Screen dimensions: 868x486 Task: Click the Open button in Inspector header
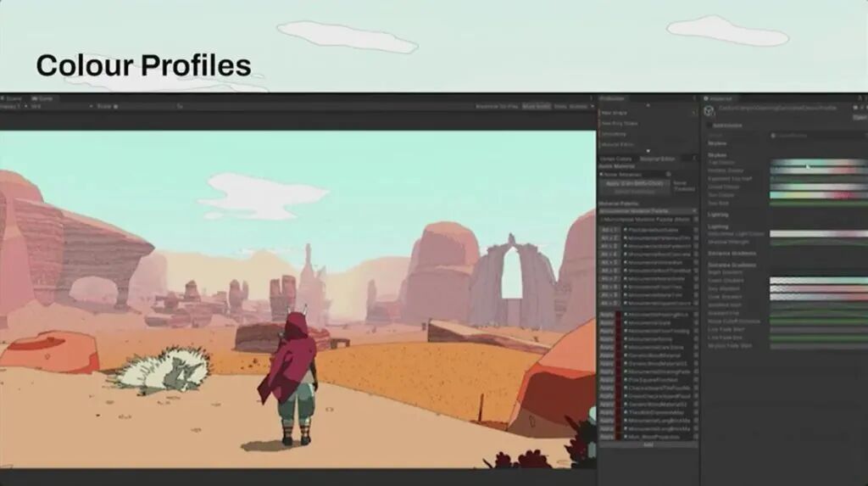[x=860, y=118]
